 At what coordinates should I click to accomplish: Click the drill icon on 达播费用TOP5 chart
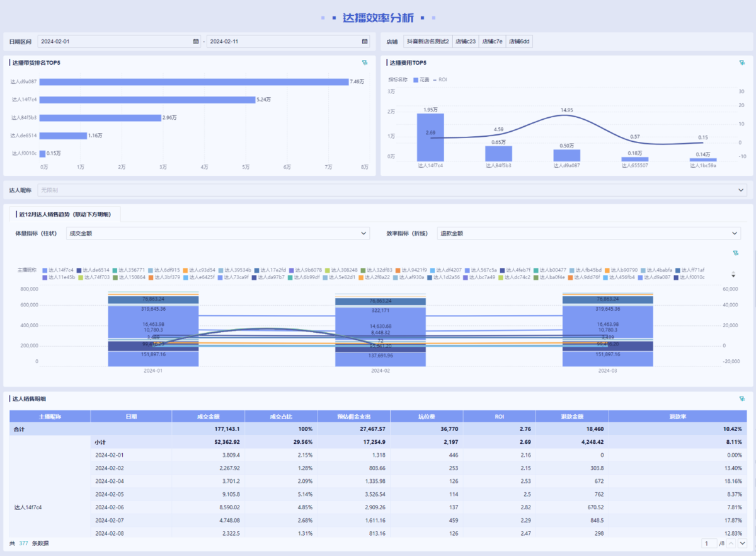coord(742,62)
